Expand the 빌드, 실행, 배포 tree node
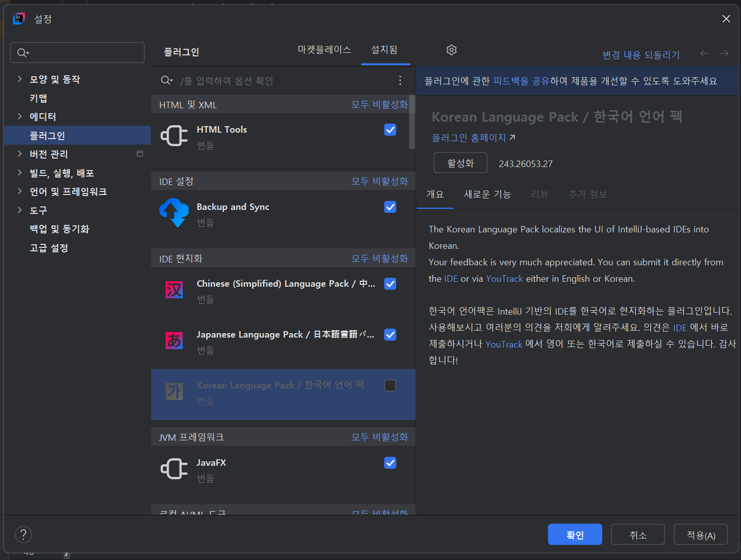Image resolution: width=741 pixels, height=560 pixels. click(x=19, y=173)
